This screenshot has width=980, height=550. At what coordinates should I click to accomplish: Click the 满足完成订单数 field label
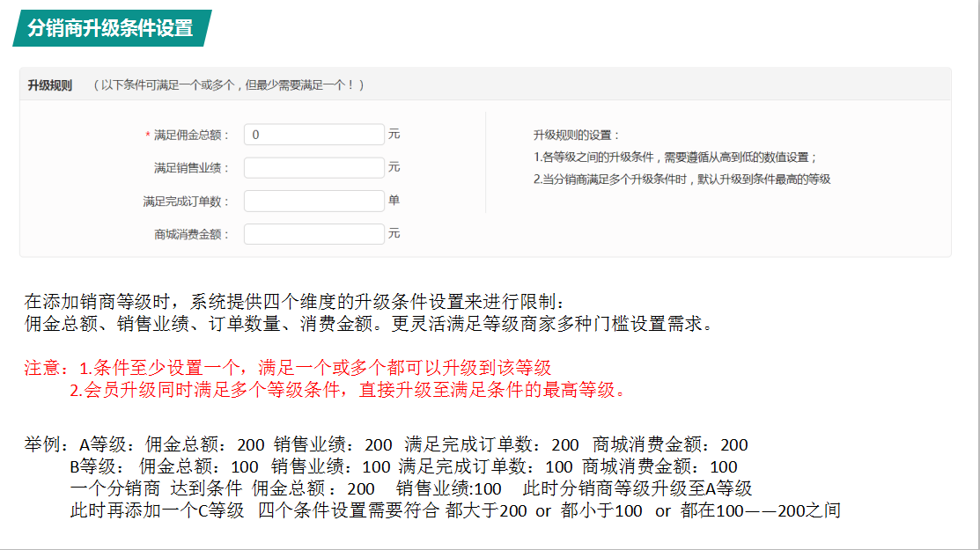pyautogui.click(x=186, y=202)
